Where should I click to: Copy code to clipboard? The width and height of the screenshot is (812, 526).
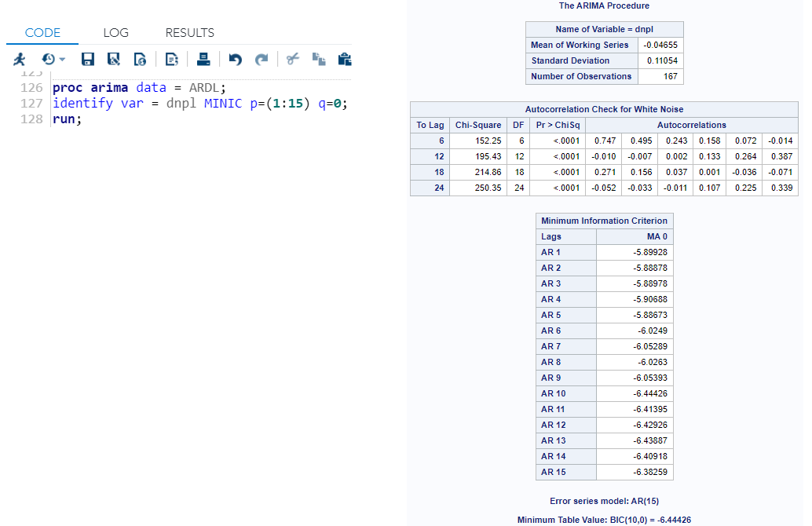(x=318, y=59)
